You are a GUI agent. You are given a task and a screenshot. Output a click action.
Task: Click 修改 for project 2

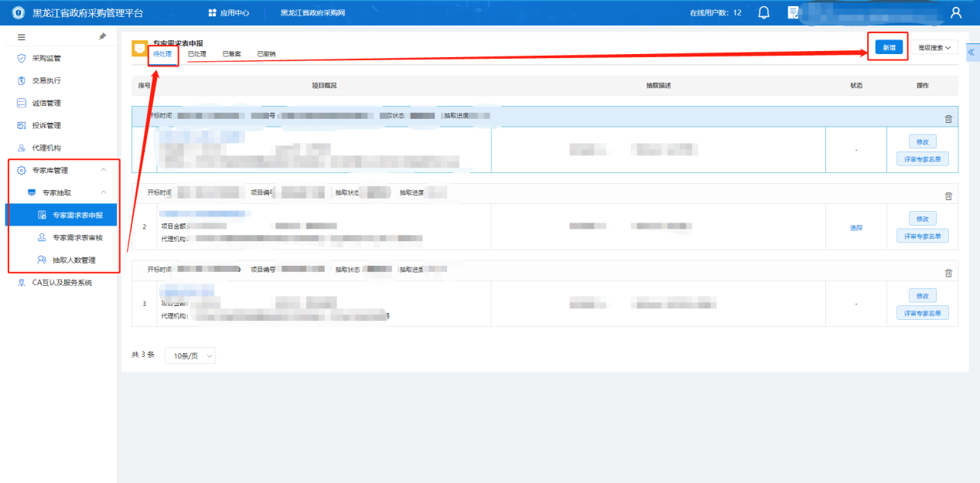(922, 219)
